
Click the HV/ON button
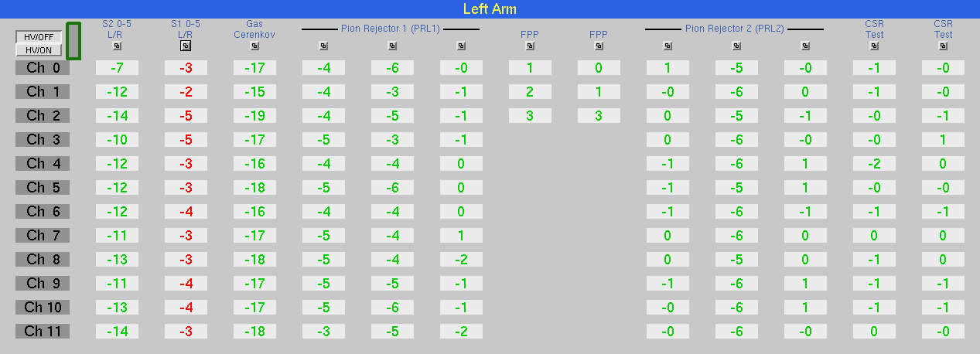39,50
